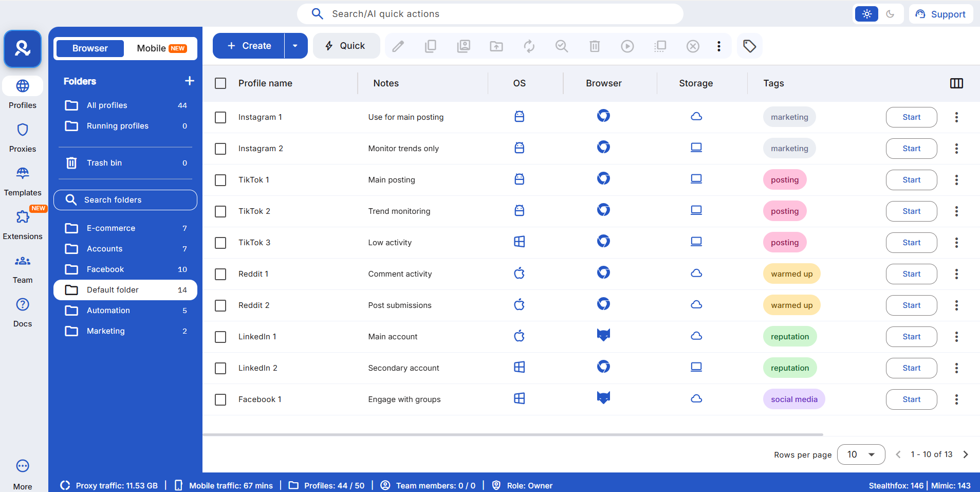Start the TikTok 3 profile
The width and height of the screenshot is (980, 492).
[911, 243]
